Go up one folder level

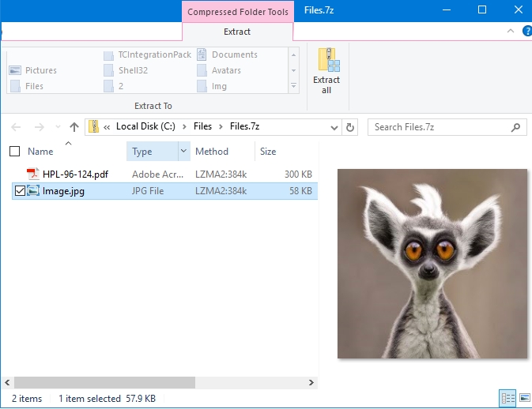point(74,127)
